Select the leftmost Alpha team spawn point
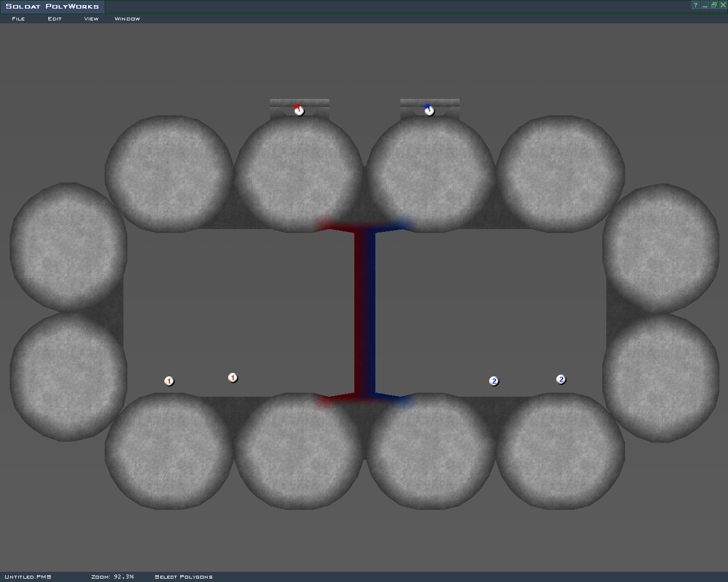Viewport: 728px width, 582px height. coord(169,381)
